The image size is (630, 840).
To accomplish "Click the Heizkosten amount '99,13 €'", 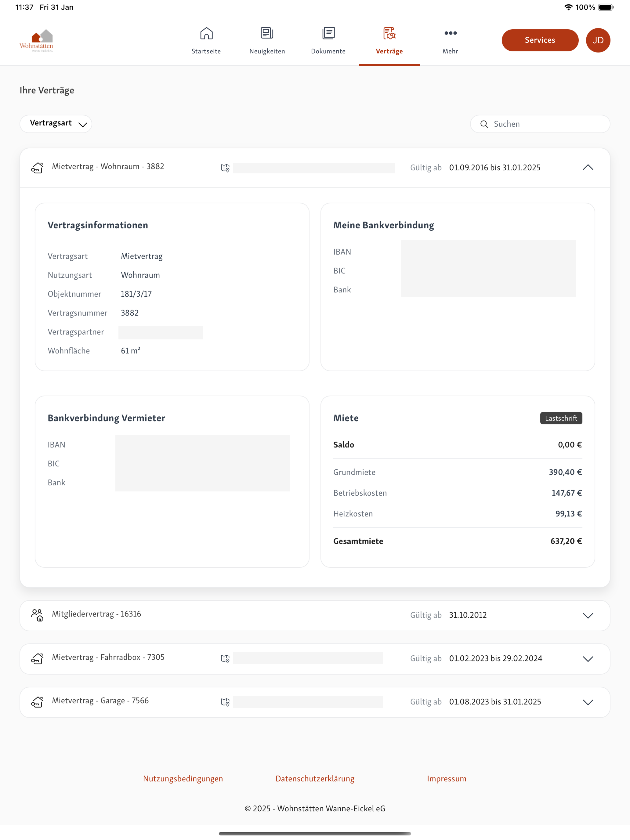I will point(568,513).
